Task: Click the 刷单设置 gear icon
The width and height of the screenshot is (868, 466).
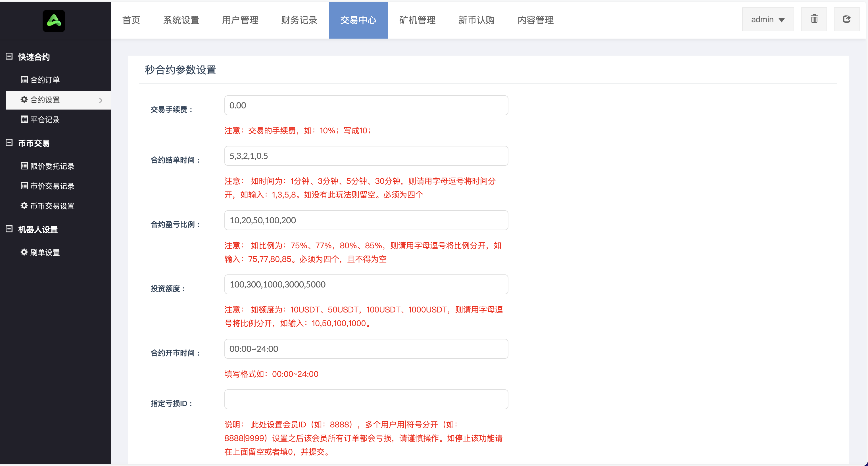Action: tap(24, 252)
